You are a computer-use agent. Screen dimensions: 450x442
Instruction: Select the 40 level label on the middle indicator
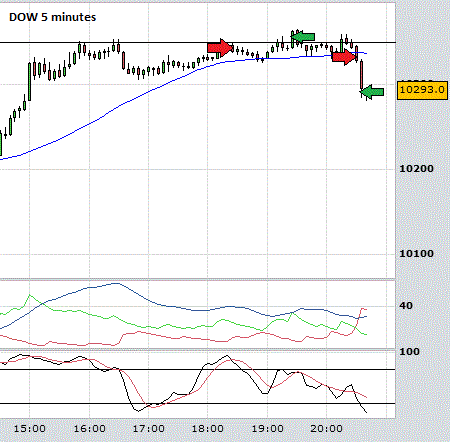click(x=406, y=306)
